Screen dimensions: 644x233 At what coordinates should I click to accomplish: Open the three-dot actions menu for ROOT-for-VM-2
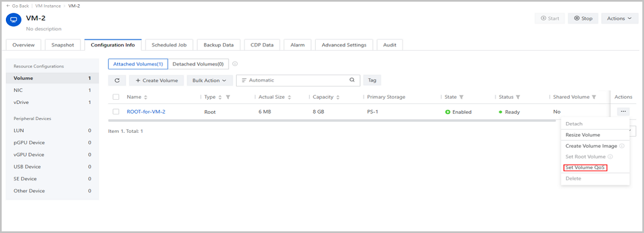click(623, 112)
